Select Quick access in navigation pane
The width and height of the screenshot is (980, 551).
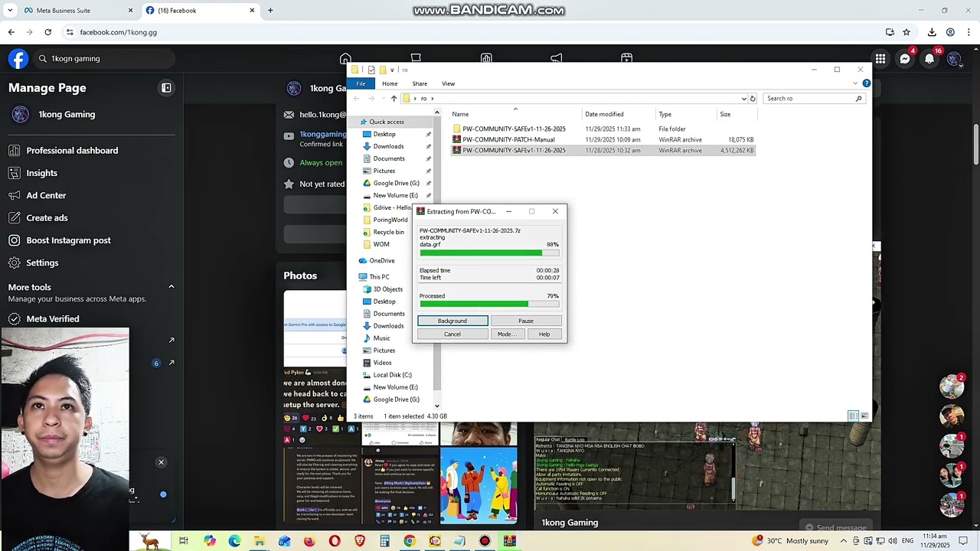tap(387, 122)
